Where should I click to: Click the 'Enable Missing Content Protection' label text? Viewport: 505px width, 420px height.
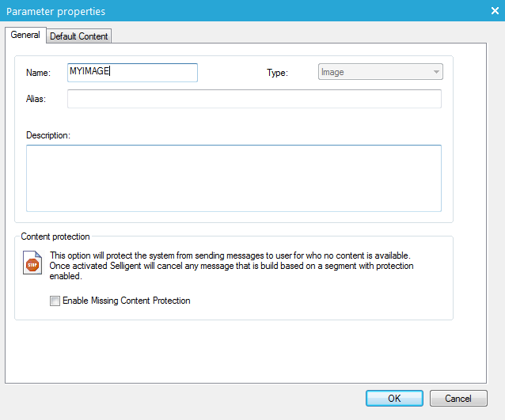click(x=126, y=301)
